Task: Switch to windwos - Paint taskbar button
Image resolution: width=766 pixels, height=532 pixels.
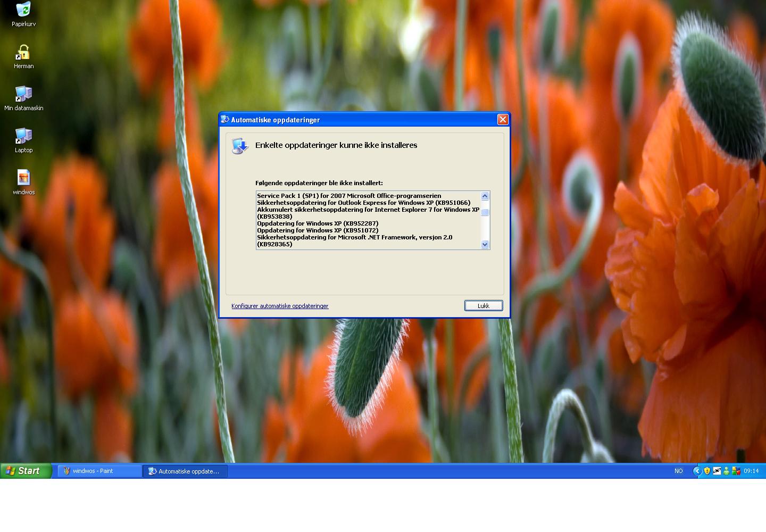Action: pyautogui.click(x=99, y=471)
